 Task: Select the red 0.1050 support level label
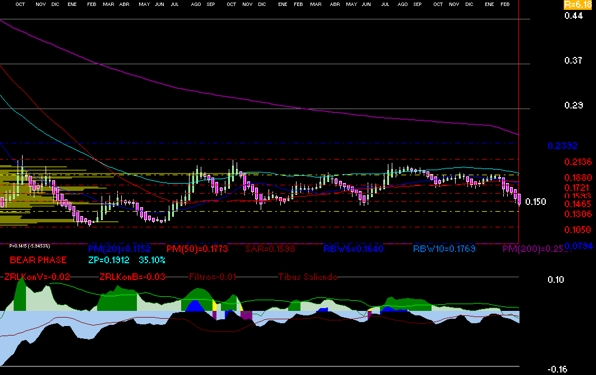point(578,230)
